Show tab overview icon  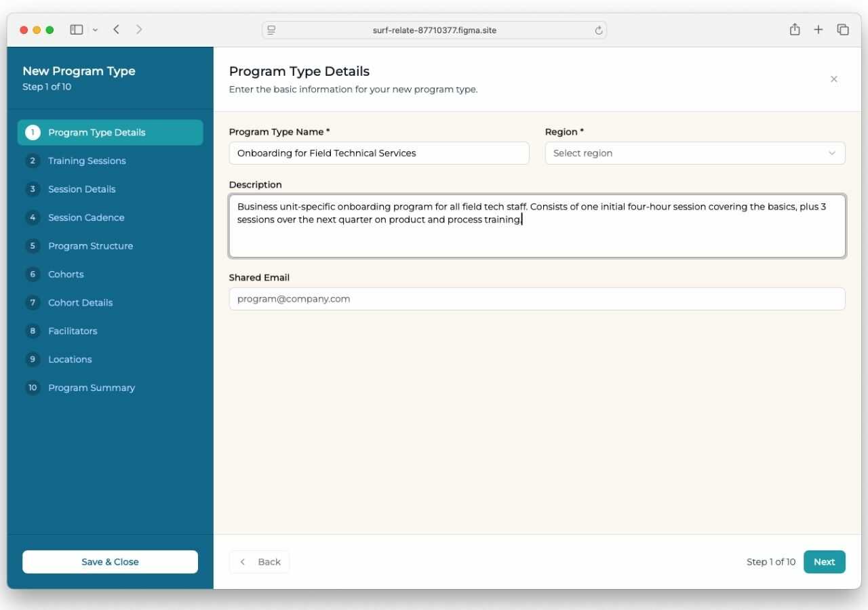pyautogui.click(x=843, y=30)
